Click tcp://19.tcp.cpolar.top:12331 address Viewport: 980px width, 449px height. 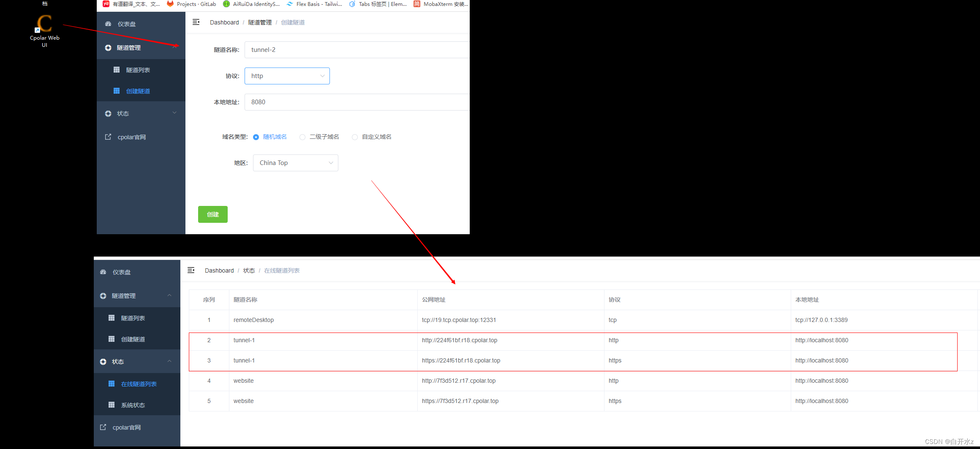[x=459, y=320]
